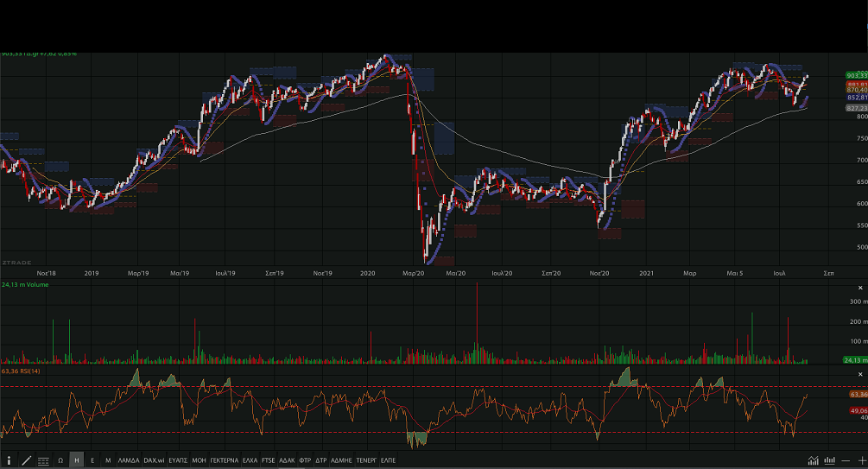Close the RSI(14) indicator panel

[860, 373]
